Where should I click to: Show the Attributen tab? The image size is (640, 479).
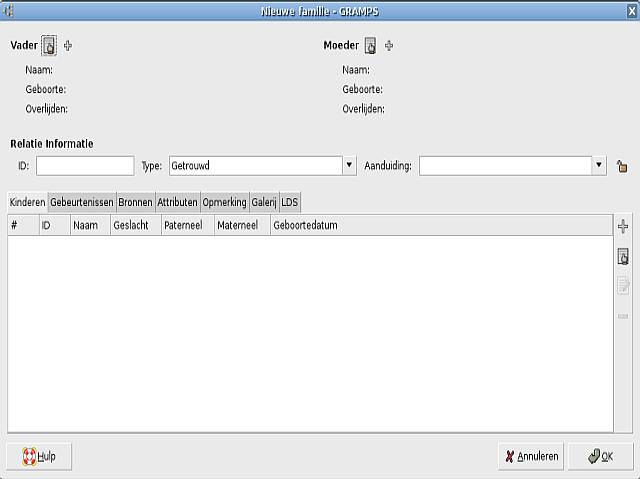[177, 202]
